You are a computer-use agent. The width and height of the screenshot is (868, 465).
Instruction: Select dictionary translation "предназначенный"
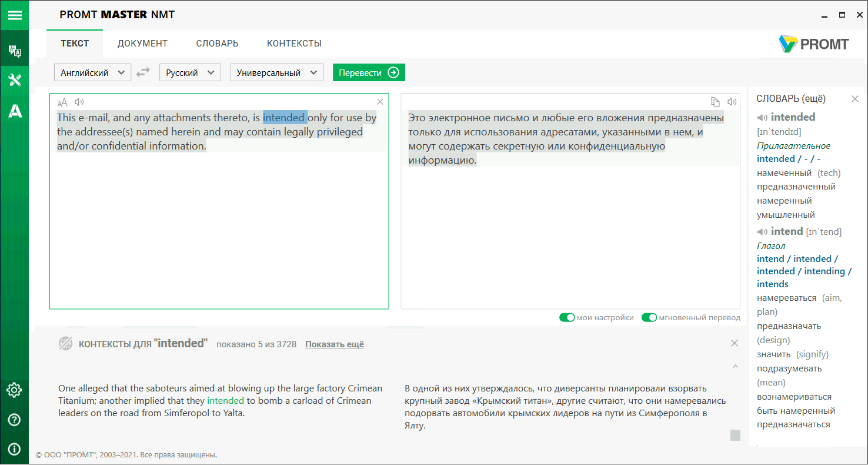(x=796, y=187)
